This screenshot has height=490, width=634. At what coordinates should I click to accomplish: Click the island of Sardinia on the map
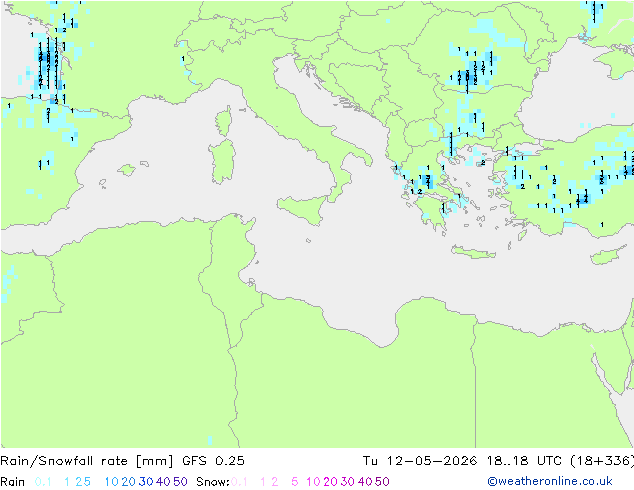pyautogui.click(x=222, y=162)
